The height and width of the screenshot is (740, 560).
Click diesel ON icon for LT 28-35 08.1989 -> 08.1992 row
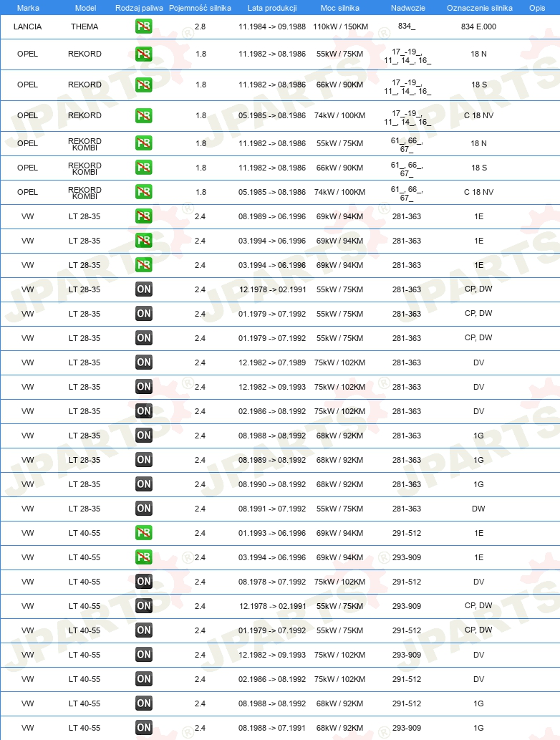[144, 460]
